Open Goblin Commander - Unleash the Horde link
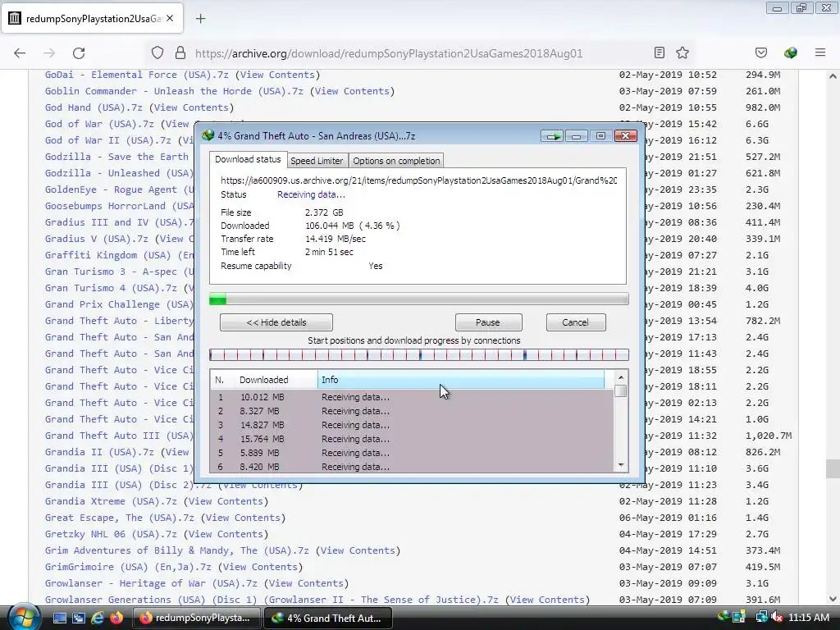Image resolution: width=840 pixels, height=630 pixels. (x=174, y=91)
